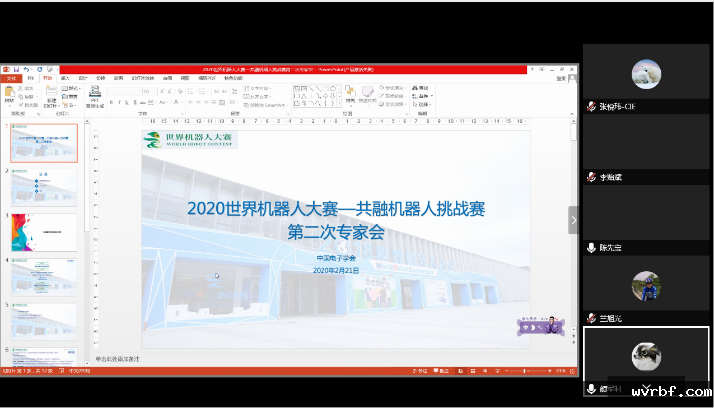Click the Paste icon in the ribbon

point(10,94)
